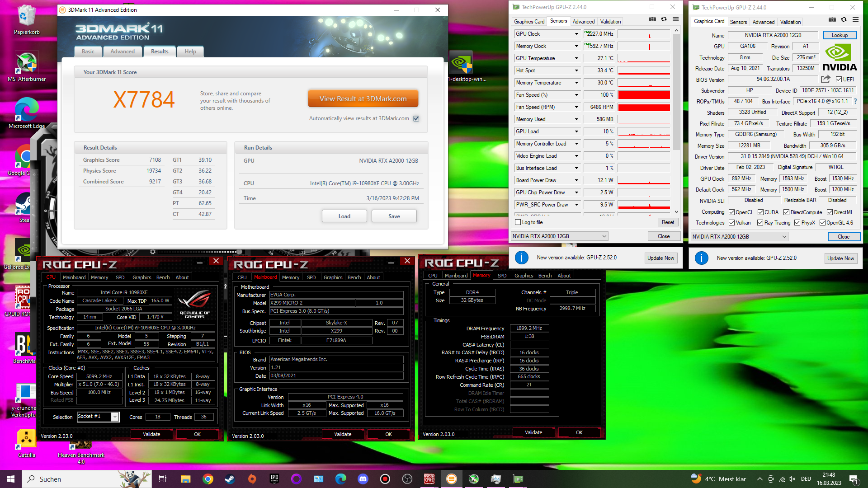This screenshot has height=488, width=868.
Task: Click the BIOS export share icon in GPU-Z
Action: point(826,79)
